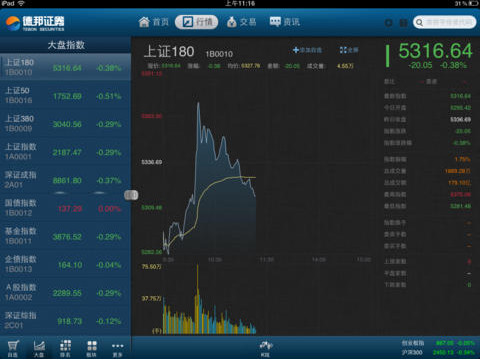Viewport: 480px width, 360px height.
Task: Click the 昨日收盘 value 5336.69
Action: [461, 119]
